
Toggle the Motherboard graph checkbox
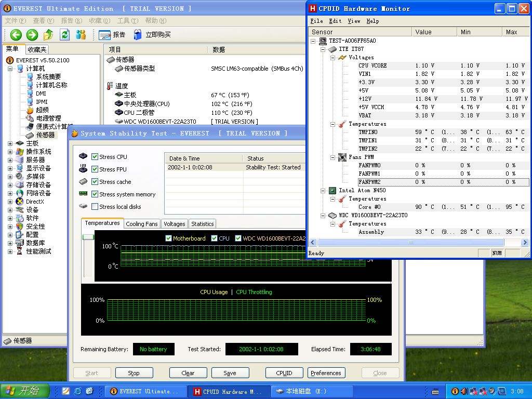coord(168,238)
